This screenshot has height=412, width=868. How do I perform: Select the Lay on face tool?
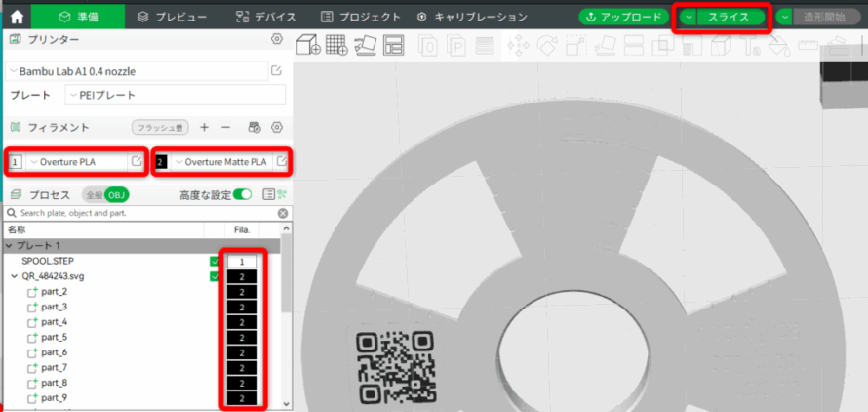[x=605, y=45]
